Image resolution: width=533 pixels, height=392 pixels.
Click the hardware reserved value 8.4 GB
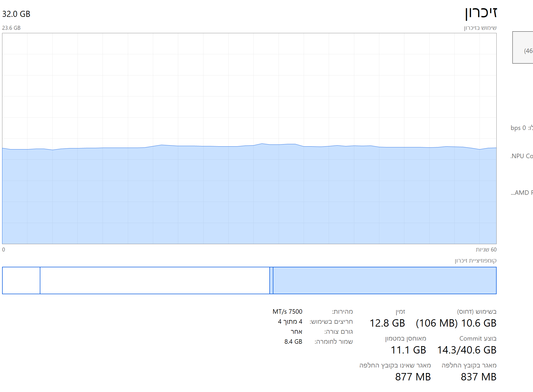293,342
